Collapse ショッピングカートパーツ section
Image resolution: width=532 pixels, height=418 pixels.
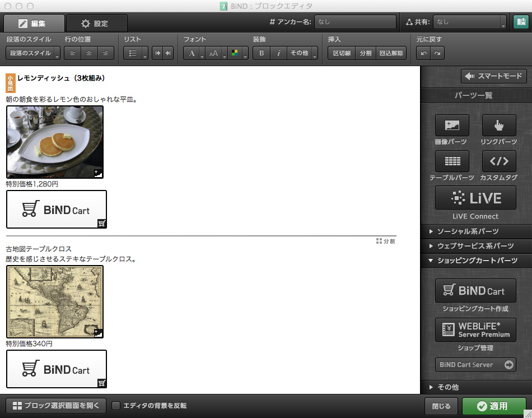click(x=476, y=261)
